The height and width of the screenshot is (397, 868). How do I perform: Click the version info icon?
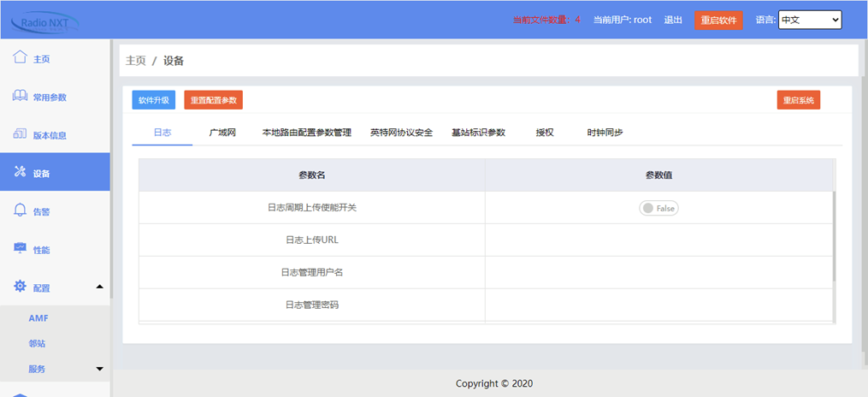click(x=20, y=134)
